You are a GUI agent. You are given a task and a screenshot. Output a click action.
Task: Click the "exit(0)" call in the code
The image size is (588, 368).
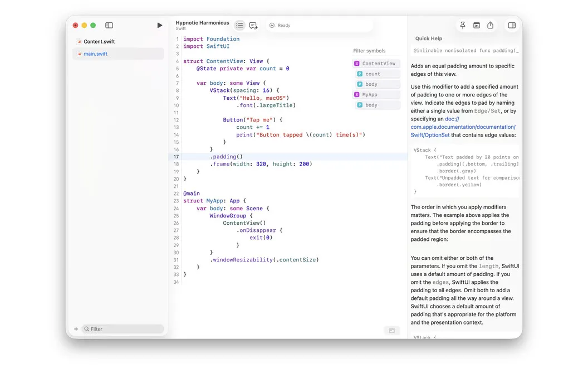(x=261, y=238)
